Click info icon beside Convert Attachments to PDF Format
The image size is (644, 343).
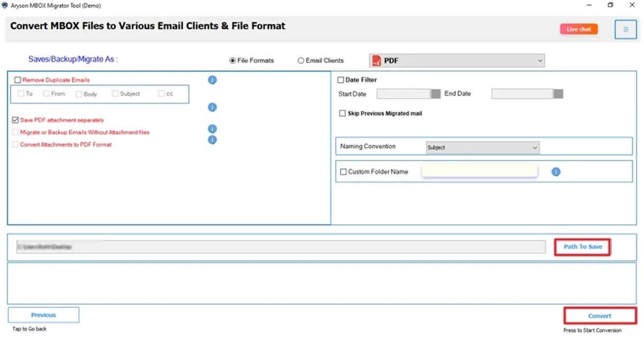[x=212, y=140]
